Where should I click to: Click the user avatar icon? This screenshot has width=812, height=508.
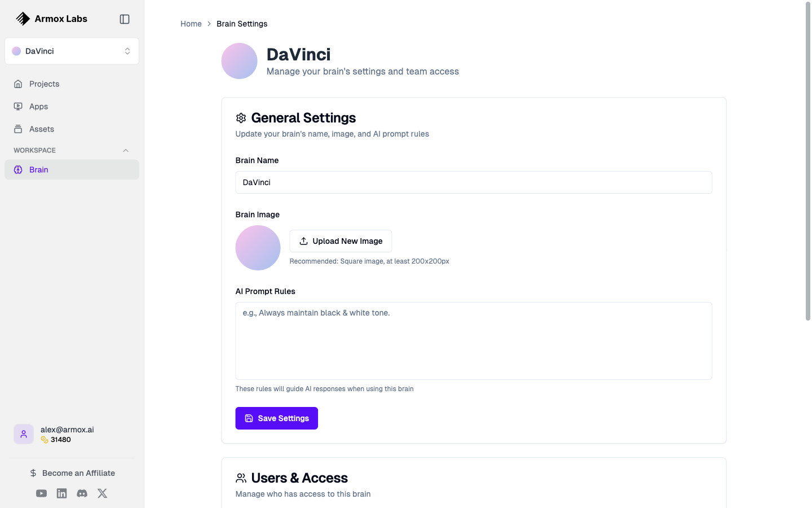[24, 434]
